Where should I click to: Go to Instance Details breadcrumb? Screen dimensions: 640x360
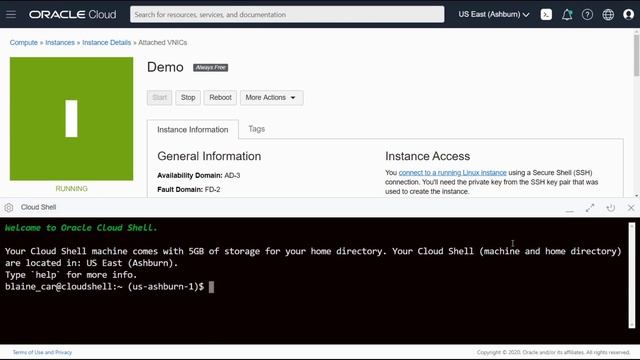107,42
